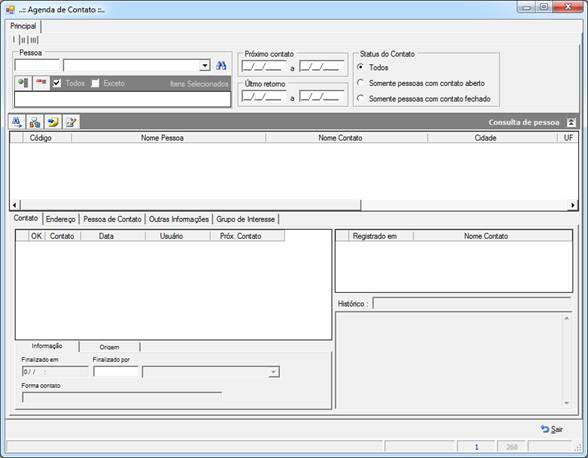Click the Contato column header in contact grid

pos(62,236)
